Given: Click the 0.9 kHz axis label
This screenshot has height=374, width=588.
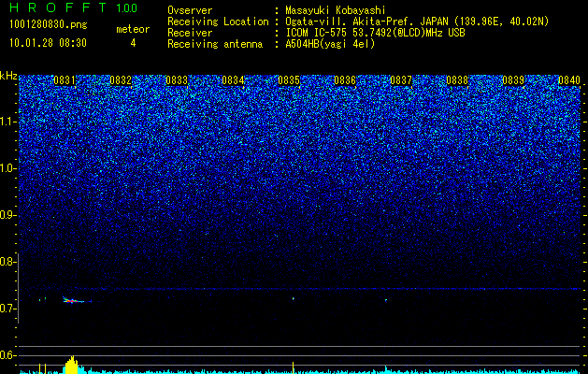Looking at the screenshot, I should 8,215.
